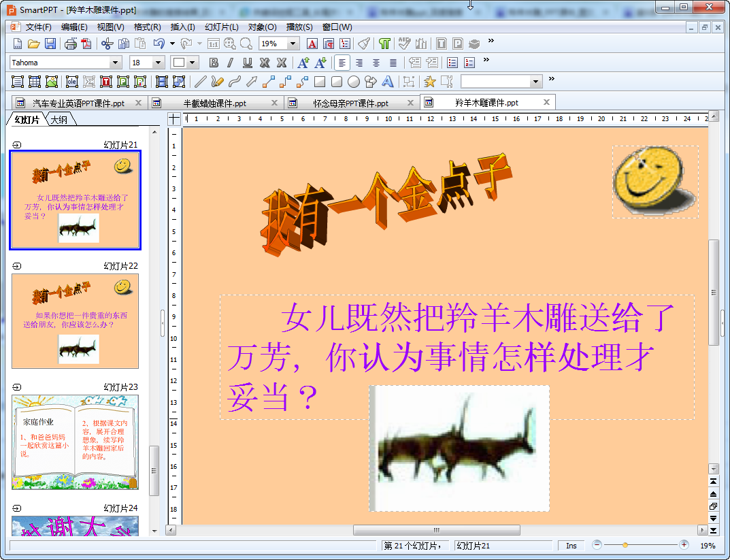Open the 文件(F) menu

pyautogui.click(x=38, y=27)
